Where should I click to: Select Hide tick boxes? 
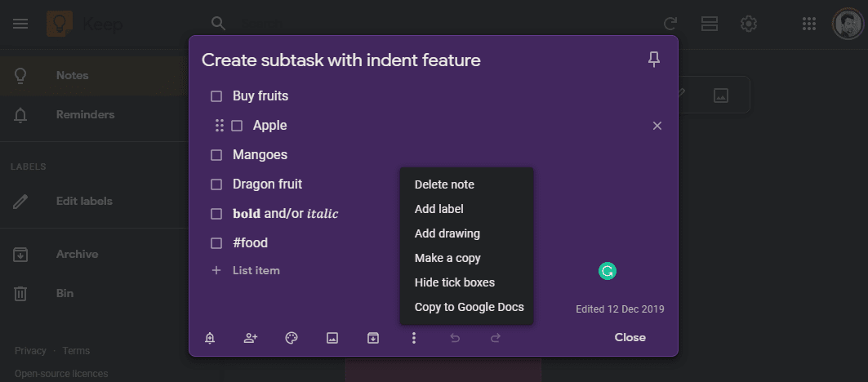pos(466,282)
